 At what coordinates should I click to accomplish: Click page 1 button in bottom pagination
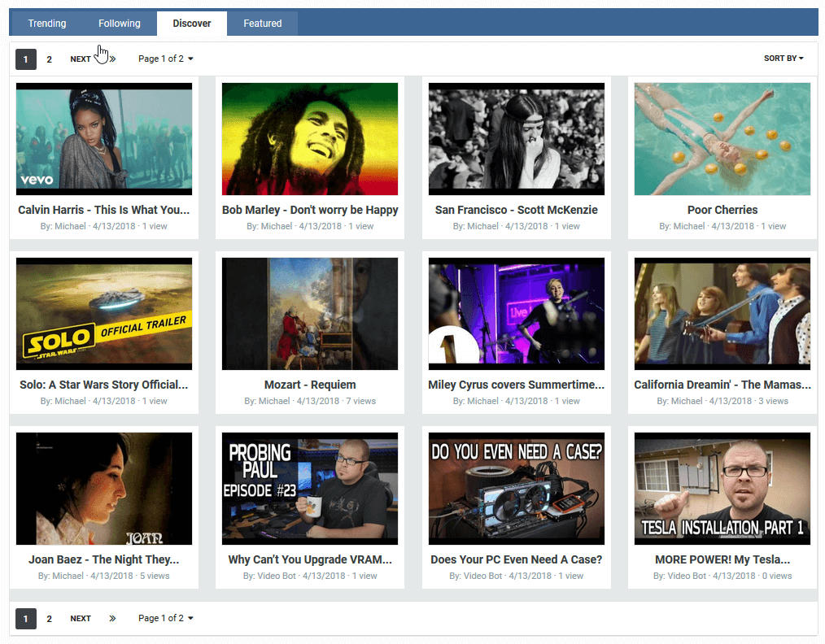[x=26, y=619]
